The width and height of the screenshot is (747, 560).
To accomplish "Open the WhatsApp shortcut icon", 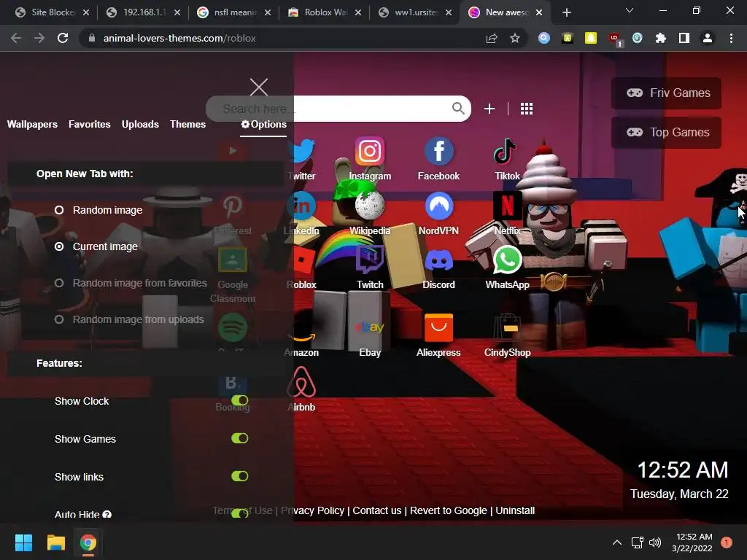I will tap(508, 260).
